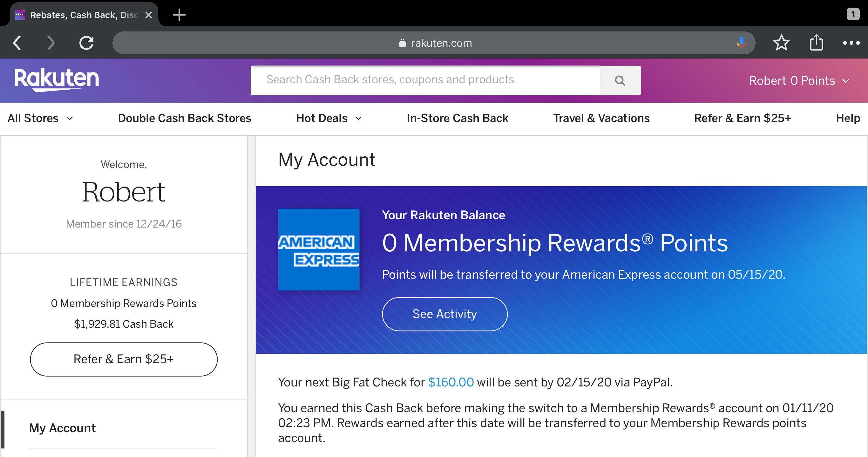Select My Account in the sidebar
Viewport: 868px width, 457px height.
(x=62, y=428)
